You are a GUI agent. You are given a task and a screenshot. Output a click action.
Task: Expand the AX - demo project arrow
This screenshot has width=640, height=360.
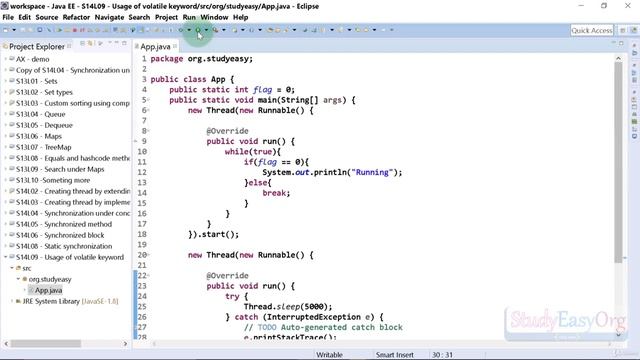tap(6, 59)
